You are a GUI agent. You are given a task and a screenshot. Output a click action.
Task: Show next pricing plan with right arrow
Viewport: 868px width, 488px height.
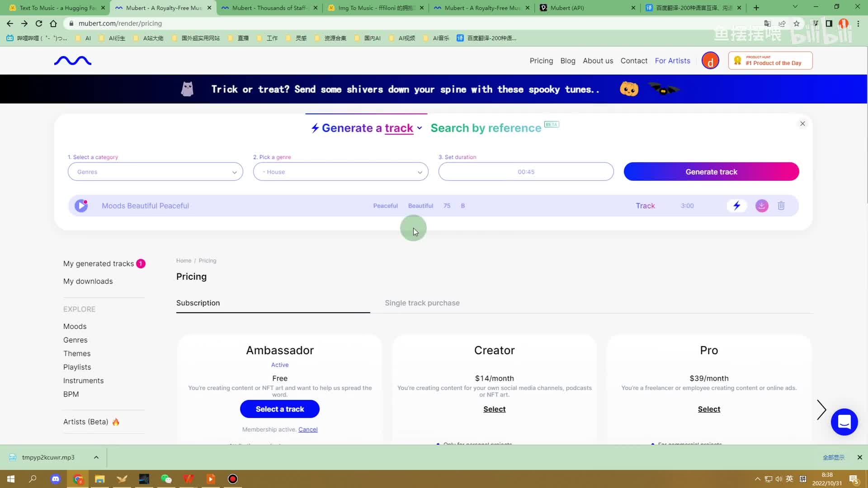click(x=821, y=410)
